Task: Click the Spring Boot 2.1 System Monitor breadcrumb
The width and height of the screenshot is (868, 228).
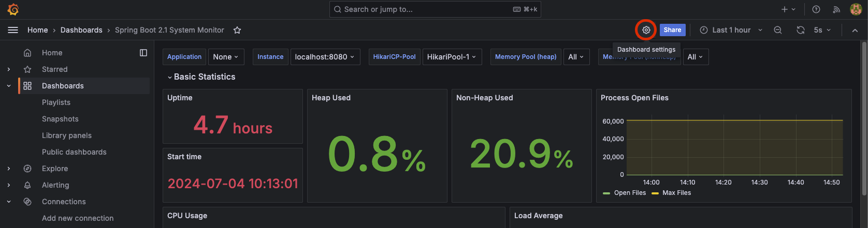Action: click(x=169, y=30)
